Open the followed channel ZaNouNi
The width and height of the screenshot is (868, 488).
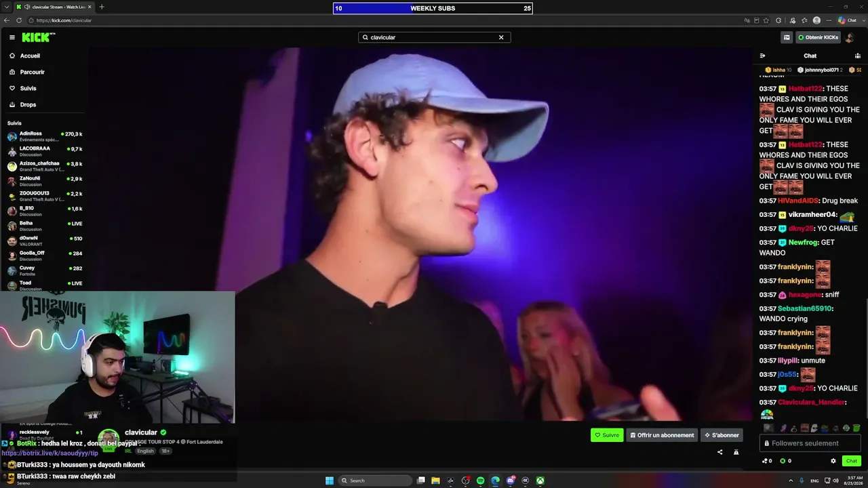tap(45, 181)
